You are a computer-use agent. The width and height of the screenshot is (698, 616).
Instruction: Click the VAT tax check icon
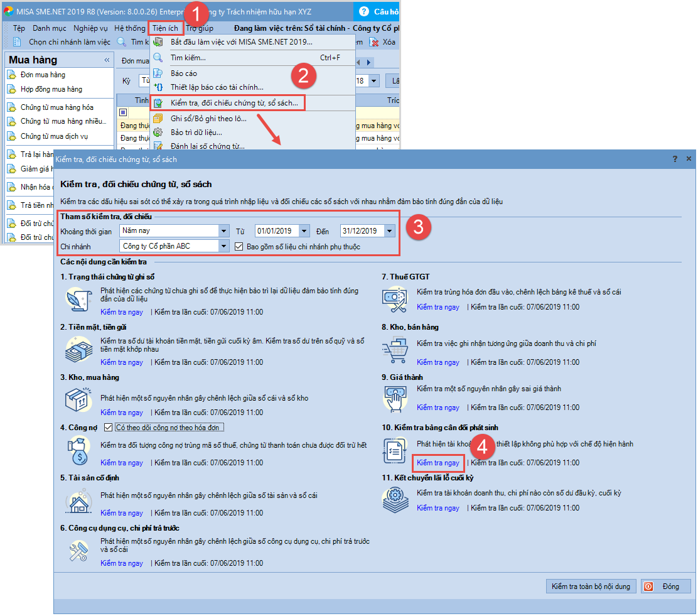(x=395, y=300)
